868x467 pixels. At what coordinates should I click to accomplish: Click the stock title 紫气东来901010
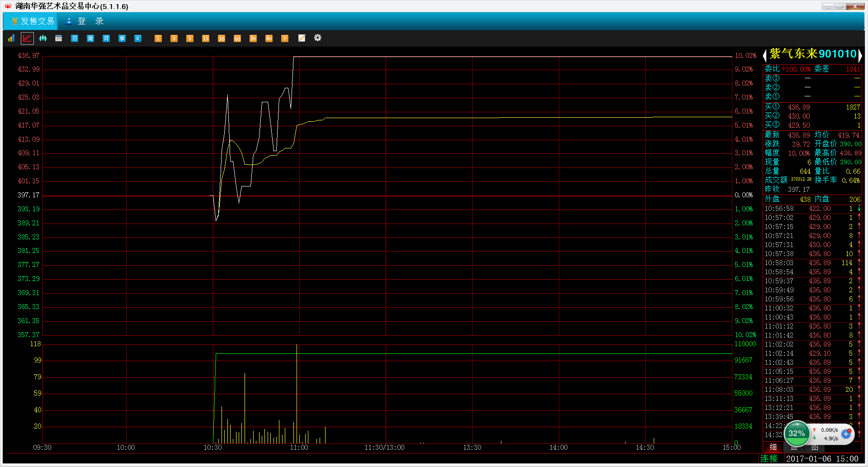click(812, 54)
